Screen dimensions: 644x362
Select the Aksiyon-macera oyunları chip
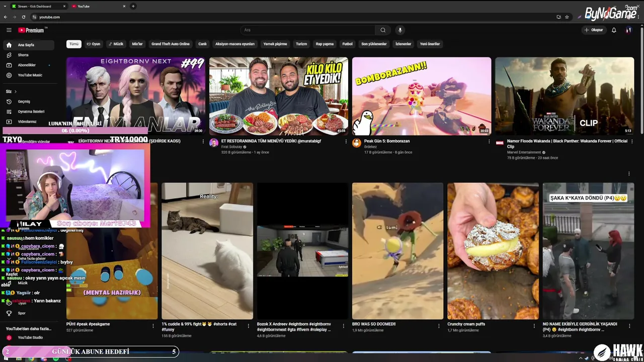pos(235,44)
